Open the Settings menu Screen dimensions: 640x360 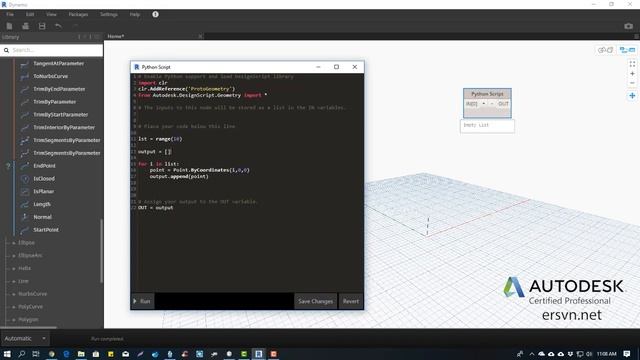(109, 14)
